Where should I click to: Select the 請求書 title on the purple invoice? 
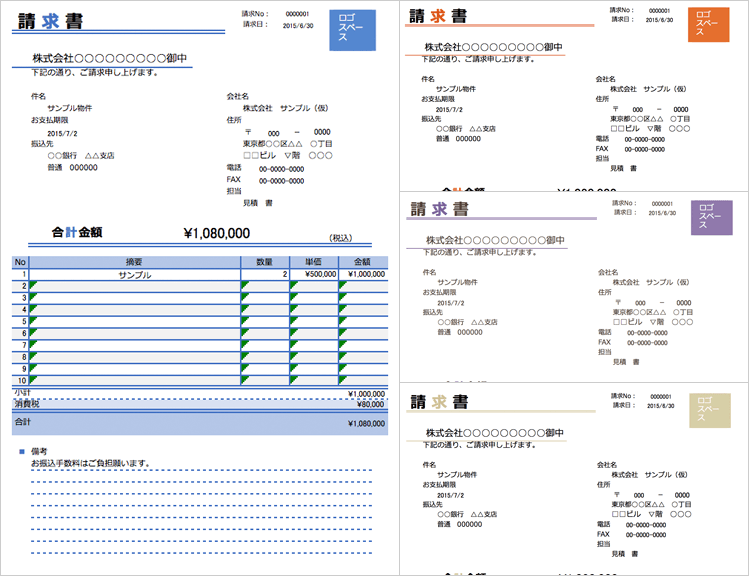pos(440,209)
